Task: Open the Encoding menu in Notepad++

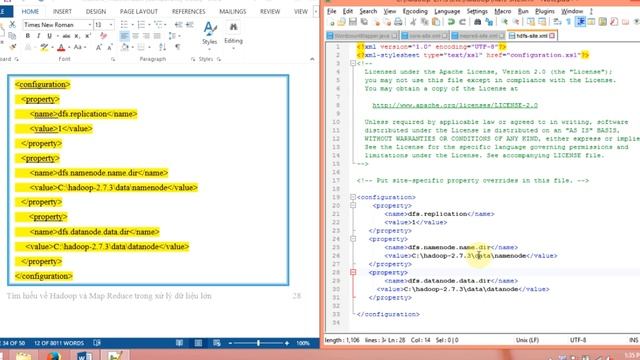Action: pos(415,11)
